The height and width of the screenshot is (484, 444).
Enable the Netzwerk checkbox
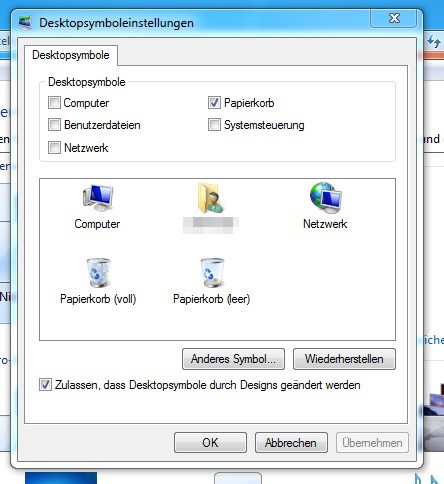[54, 147]
